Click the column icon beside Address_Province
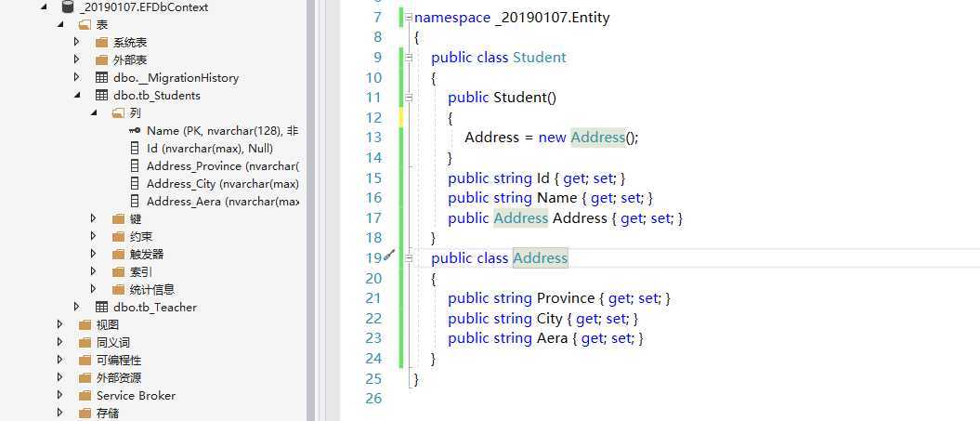This screenshot has height=421, width=980. tap(135, 165)
